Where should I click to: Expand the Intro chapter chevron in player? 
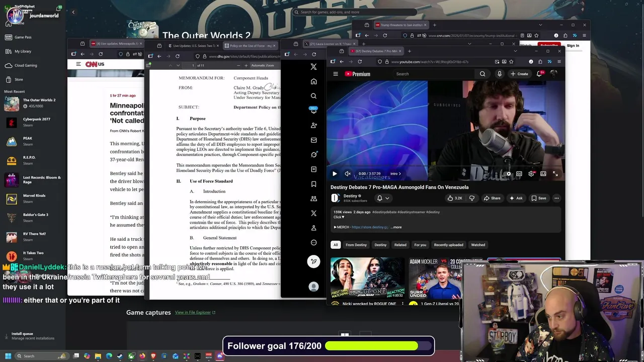[x=399, y=173]
